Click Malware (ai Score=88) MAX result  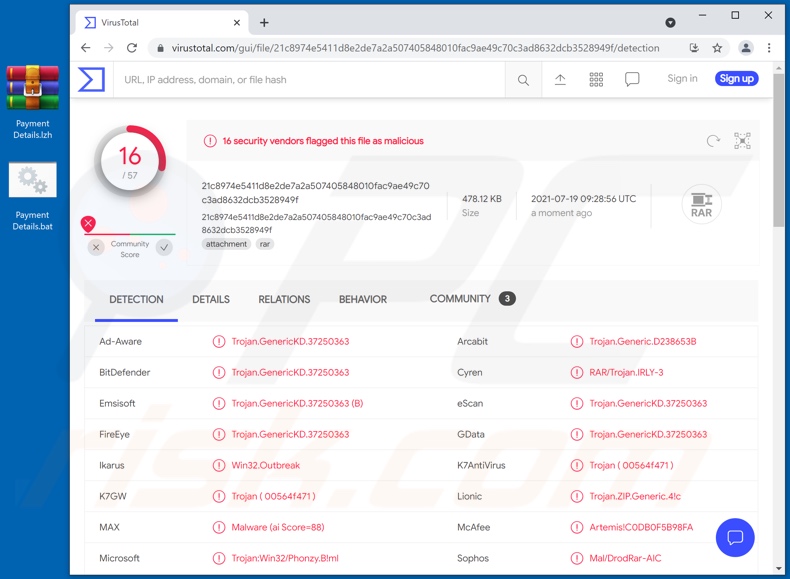click(x=278, y=527)
